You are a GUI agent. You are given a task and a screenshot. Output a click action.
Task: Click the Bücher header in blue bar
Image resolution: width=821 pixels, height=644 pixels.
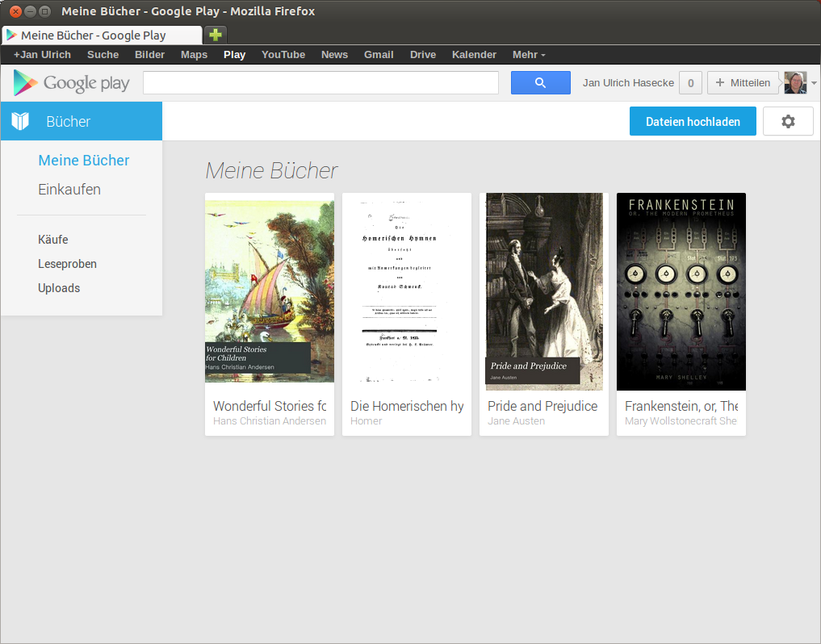pyautogui.click(x=68, y=122)
